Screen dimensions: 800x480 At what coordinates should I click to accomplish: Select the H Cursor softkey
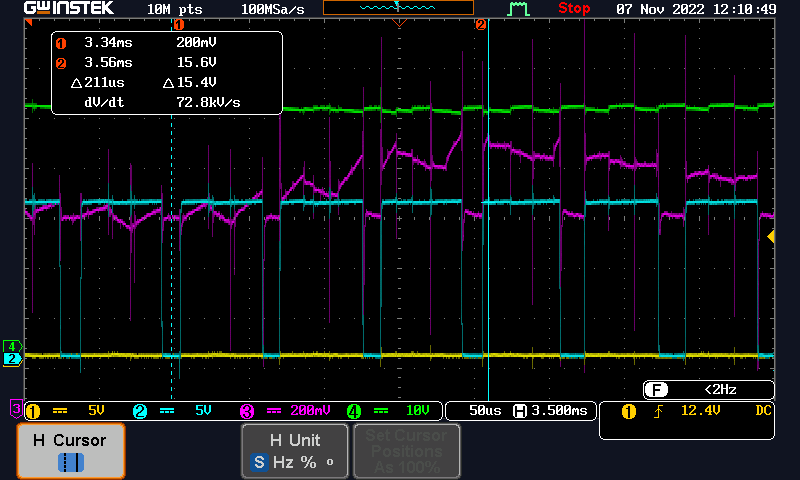tap(71, 451)
